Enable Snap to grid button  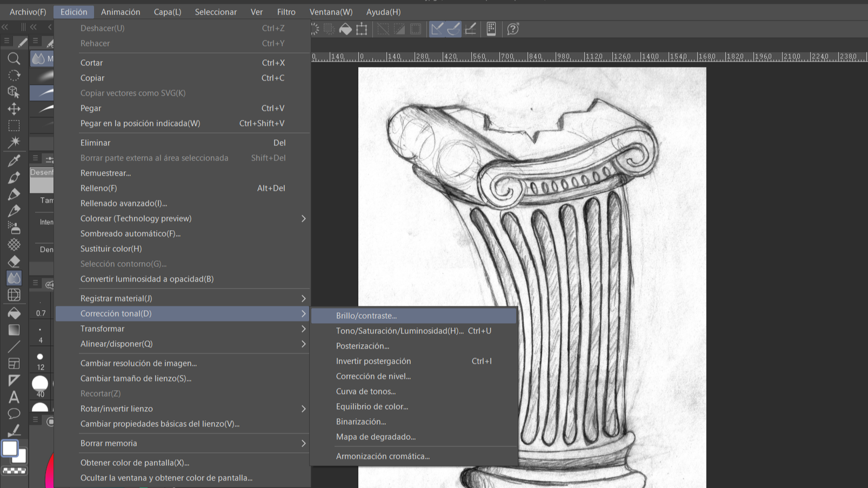[471, 29]
